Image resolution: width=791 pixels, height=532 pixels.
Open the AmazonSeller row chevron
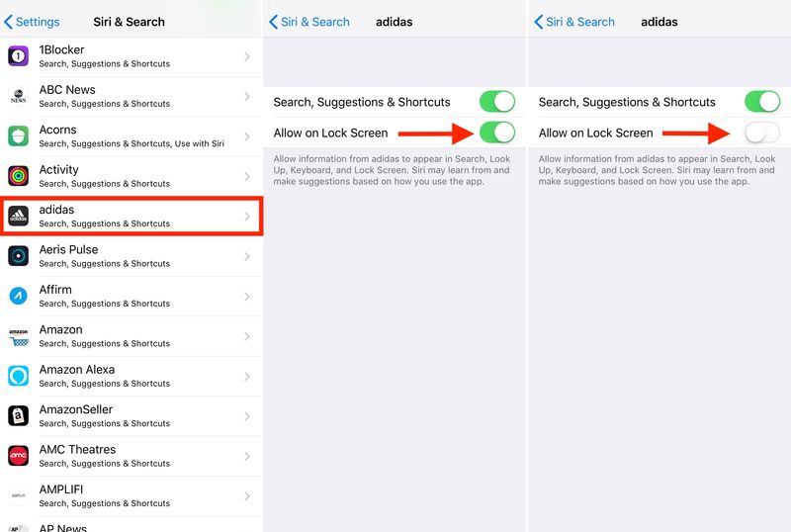(246, 416)
